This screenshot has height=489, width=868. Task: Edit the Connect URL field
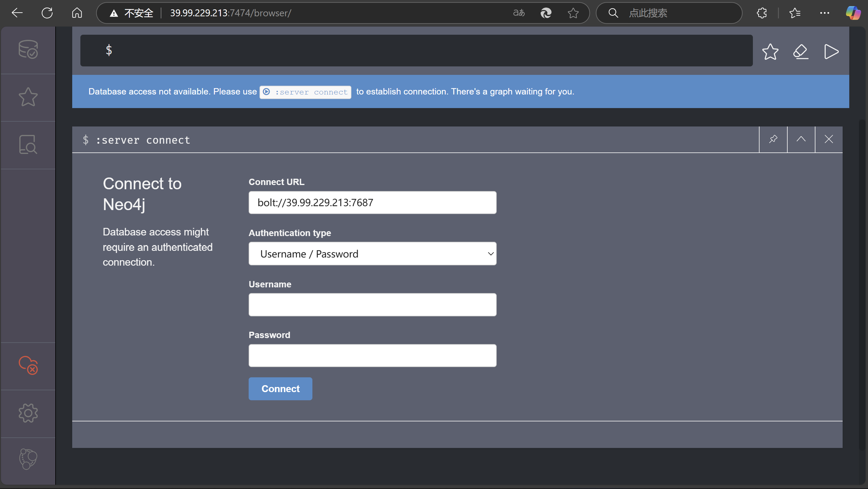click(372, 203)
